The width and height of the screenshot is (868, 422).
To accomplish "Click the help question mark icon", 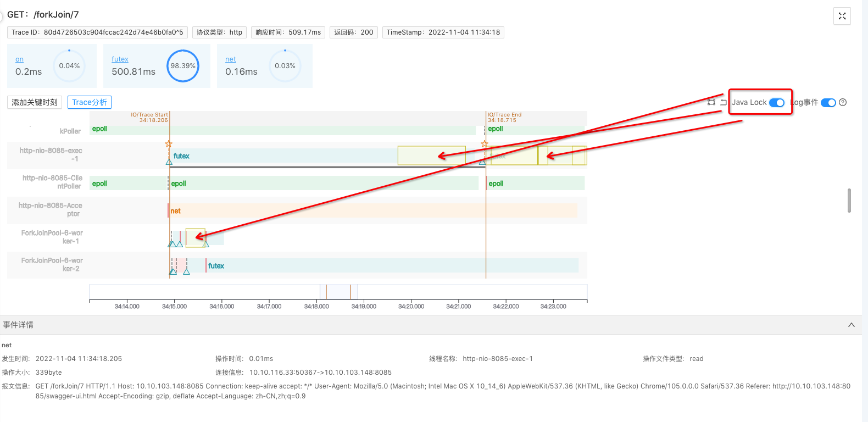I will coord(843,102).
